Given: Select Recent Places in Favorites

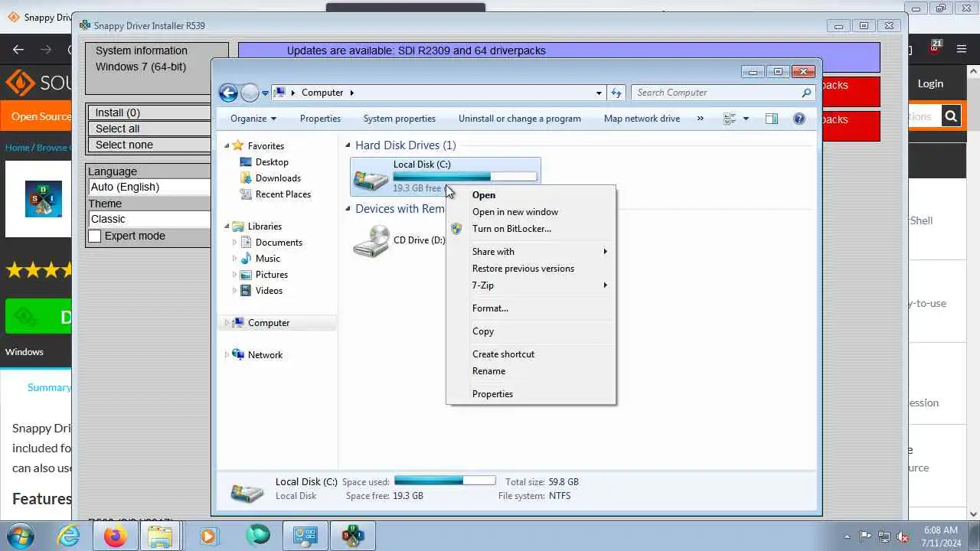Looking at the screenshot, I should point(283,194).
